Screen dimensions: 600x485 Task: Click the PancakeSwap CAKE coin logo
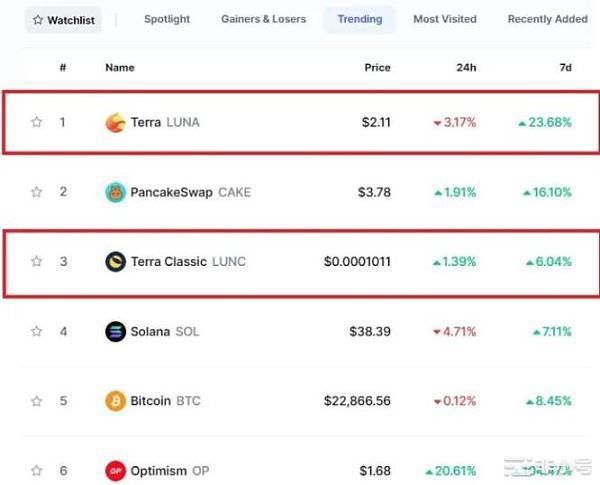coord(116,192)
